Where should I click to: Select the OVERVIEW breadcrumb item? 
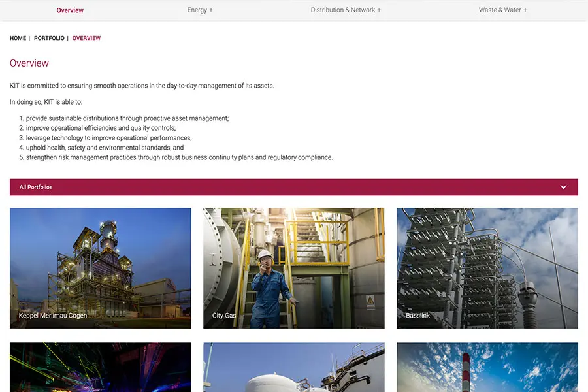pyautogui.click(x=86, y=39)
